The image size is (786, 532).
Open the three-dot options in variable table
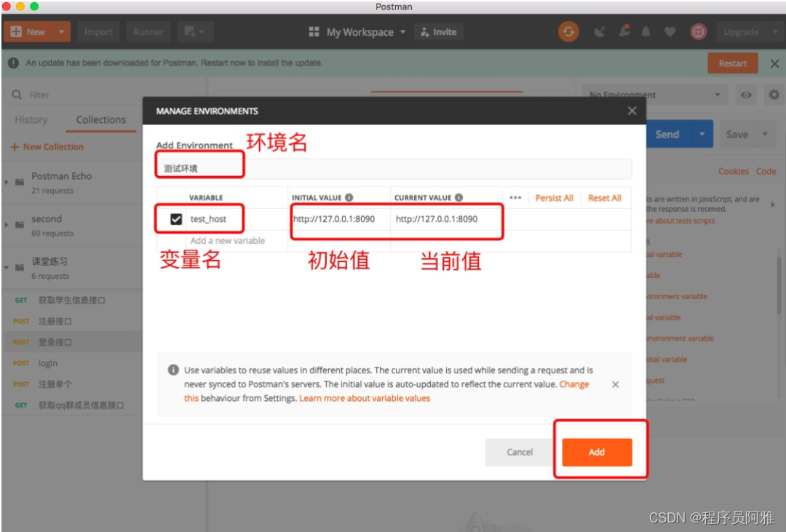(515, 197)
